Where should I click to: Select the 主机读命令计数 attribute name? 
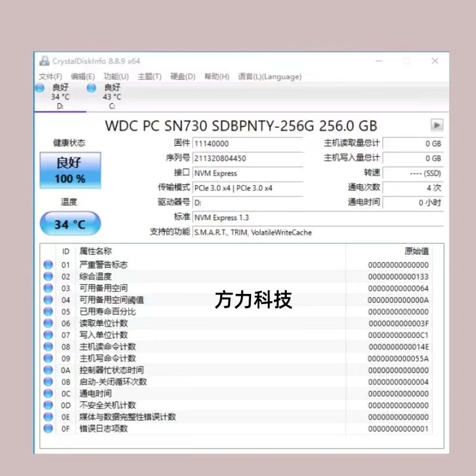click(x=108, y=347)
